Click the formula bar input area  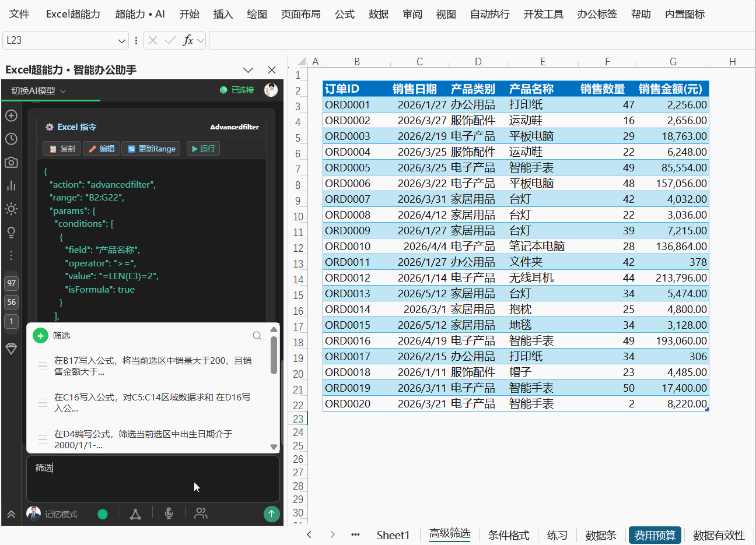[482, 40]
